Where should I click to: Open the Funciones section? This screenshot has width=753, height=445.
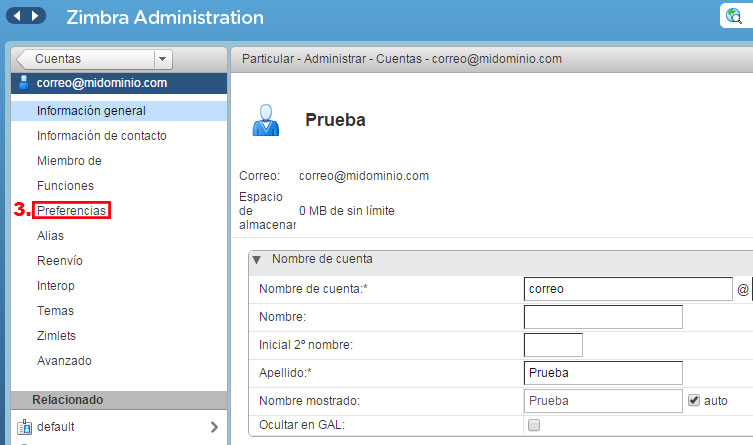click(65, 186)
